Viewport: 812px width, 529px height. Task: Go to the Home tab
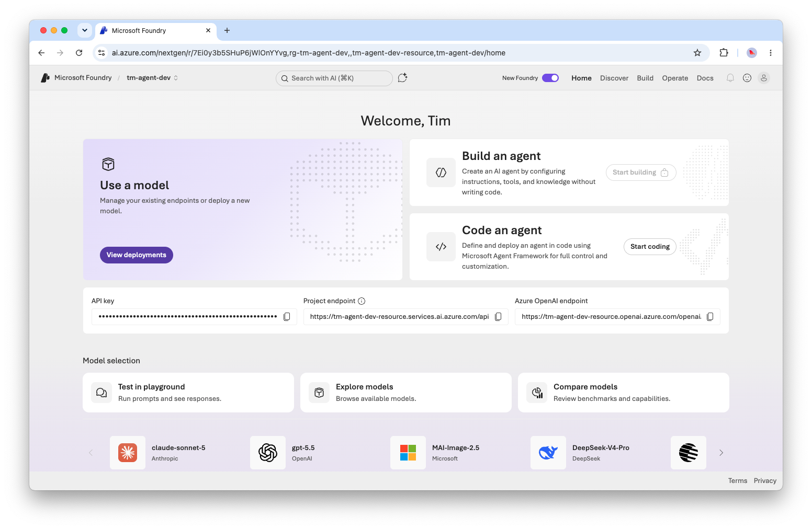(581, 78)
